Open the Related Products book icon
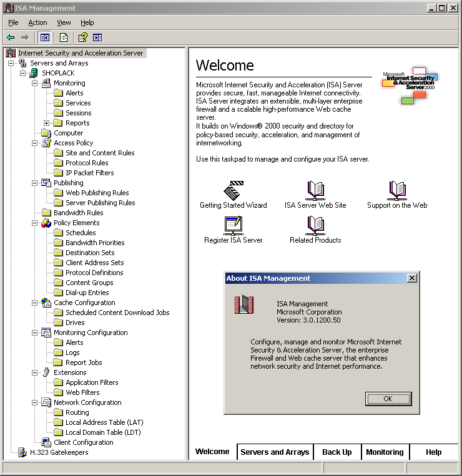Viewport: 462px width, 476px height. coord(315,226)
